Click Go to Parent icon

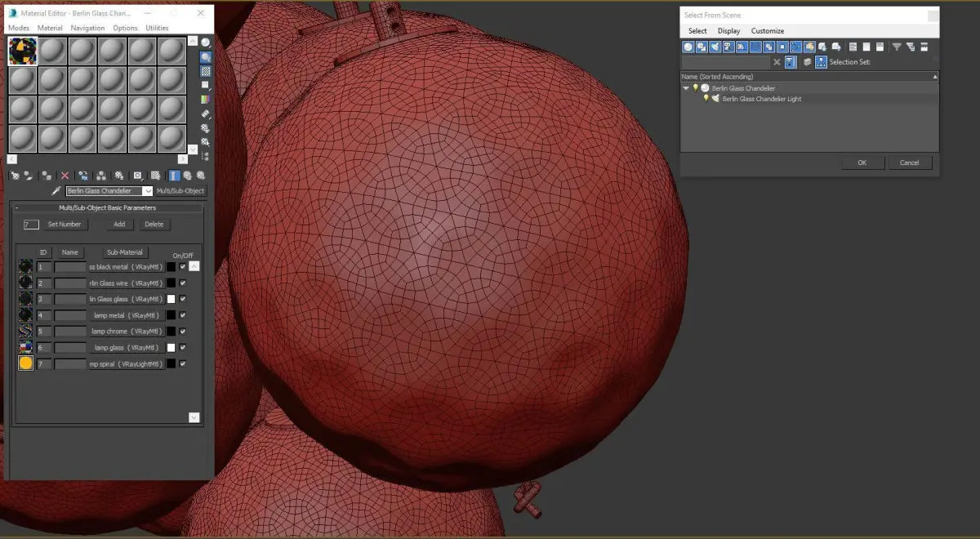pyautogui.click(x=188, y=176)
